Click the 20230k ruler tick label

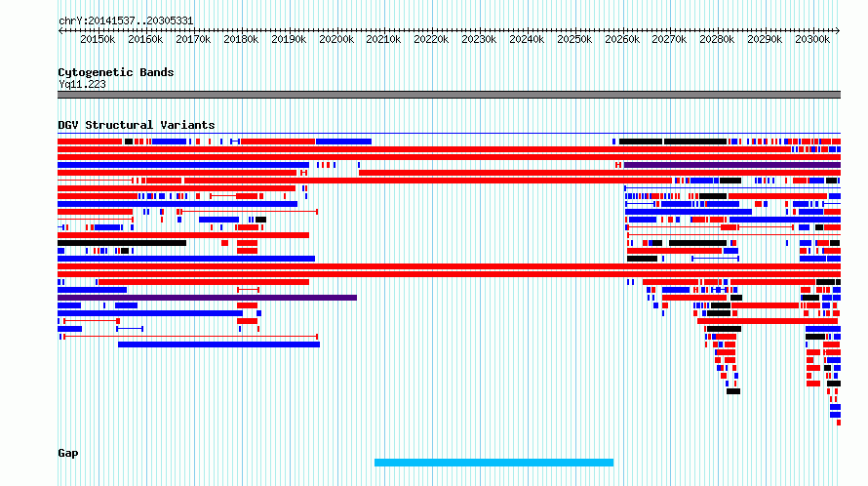(479, 39)
